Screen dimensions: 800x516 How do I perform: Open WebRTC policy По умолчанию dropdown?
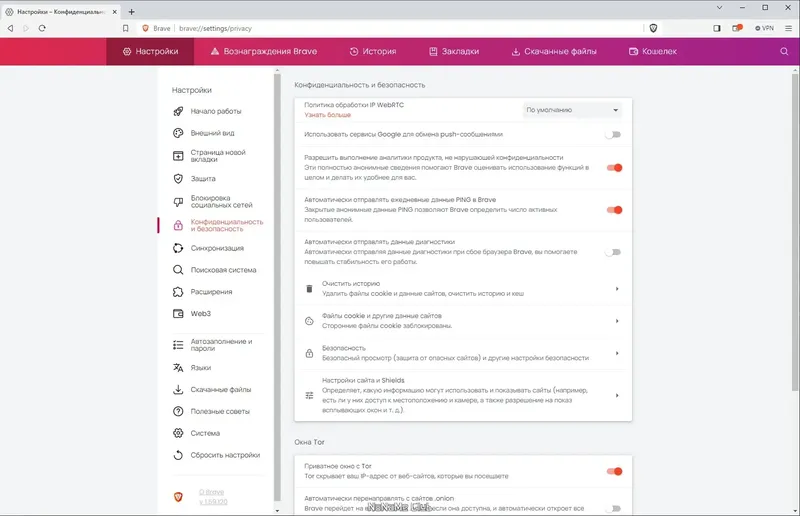[x=572, y=110]
